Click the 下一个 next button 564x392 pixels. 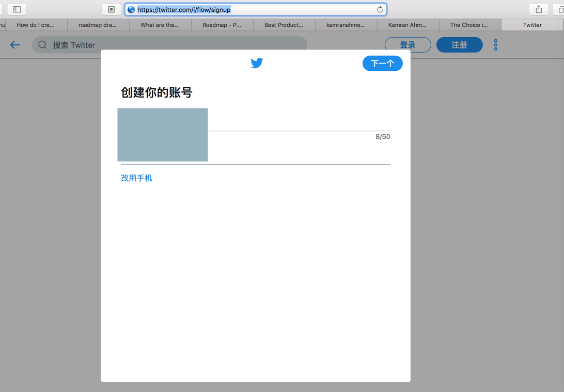coord(382,64)
